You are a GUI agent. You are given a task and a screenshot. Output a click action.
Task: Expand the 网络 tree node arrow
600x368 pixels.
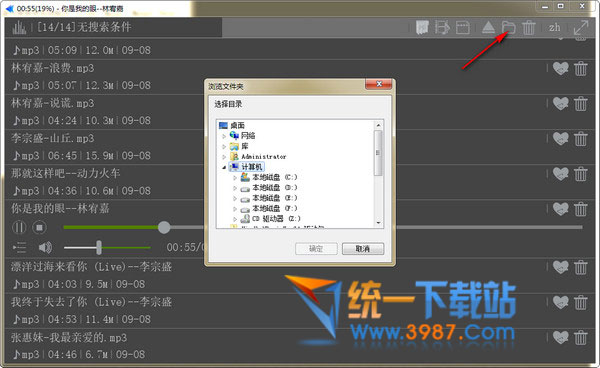(224, 136)
